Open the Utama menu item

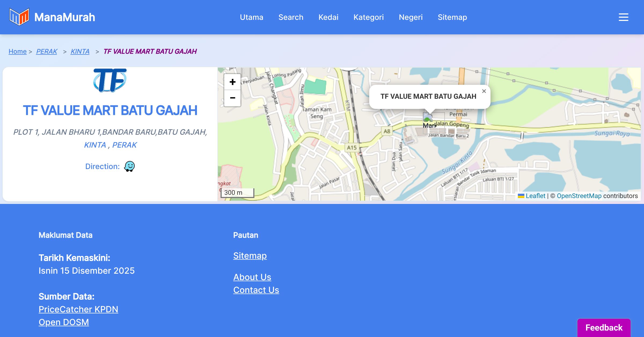251,17
